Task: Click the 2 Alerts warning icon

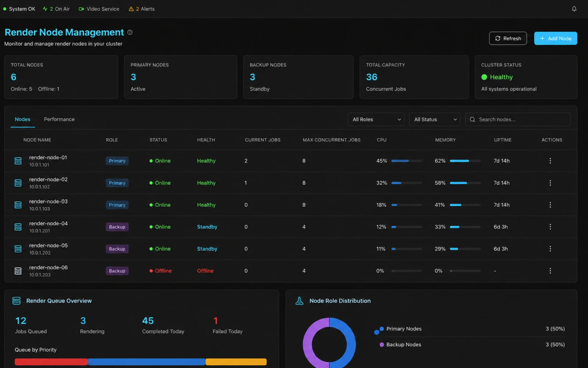Action: pyautogui.click(x=131, y=9)
